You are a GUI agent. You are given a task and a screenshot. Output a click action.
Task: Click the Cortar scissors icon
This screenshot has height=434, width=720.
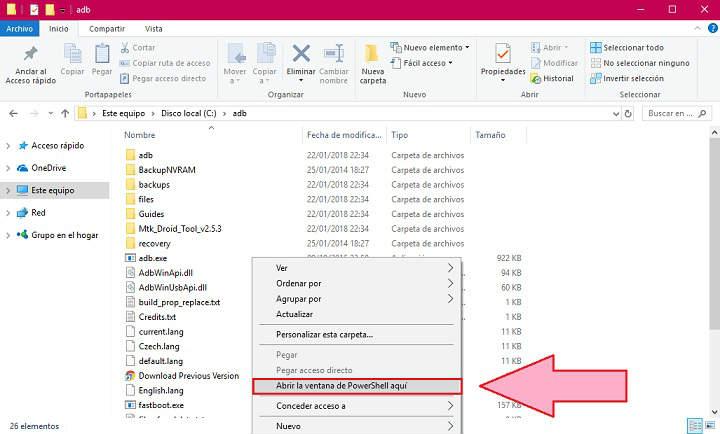(125, 48)
